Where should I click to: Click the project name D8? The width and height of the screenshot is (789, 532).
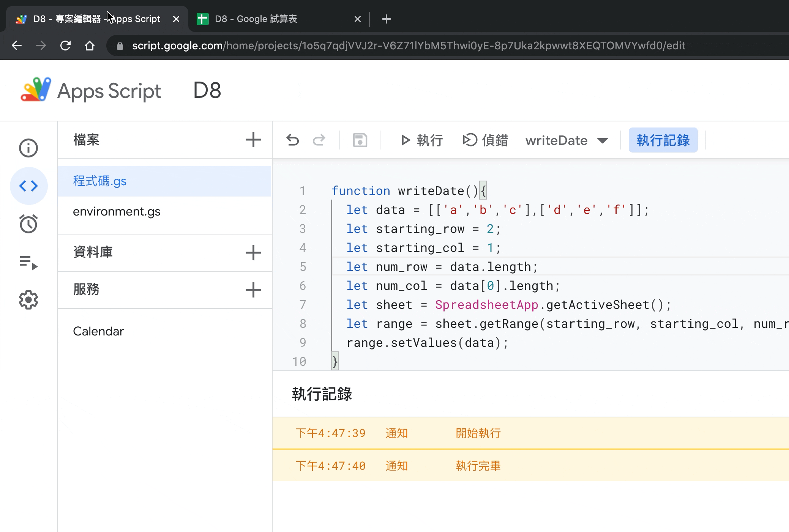[207, 90]
